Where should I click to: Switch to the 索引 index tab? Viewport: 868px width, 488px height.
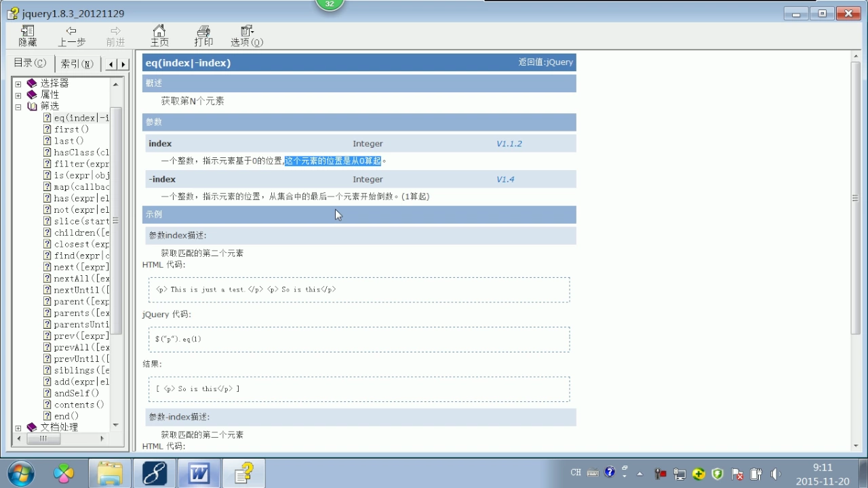(x=77, y=64)
